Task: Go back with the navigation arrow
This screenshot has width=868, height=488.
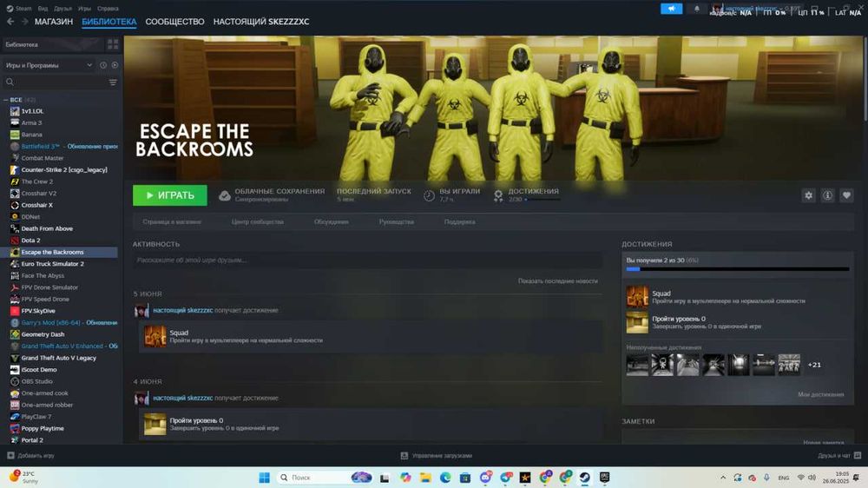Action: pos(10,22)
